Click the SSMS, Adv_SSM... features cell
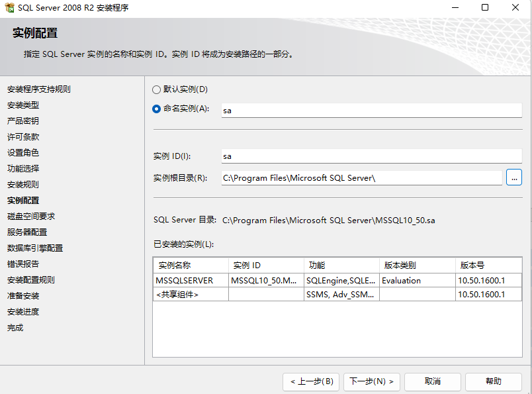Image resolution: width=532 pixels, height=394 pixels. 341,295
